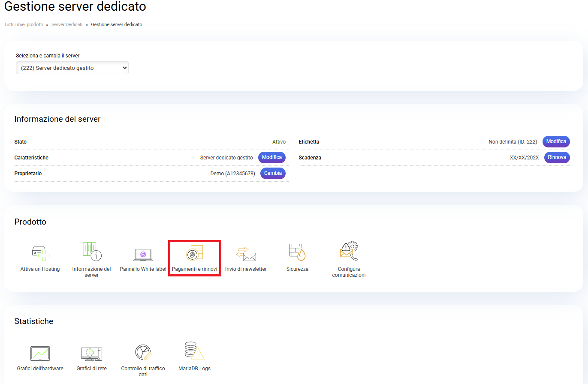The width and height of the screenshot is (588, 384).
Task: Click the Sicurezza firewall icon
Action: point(297,252)
